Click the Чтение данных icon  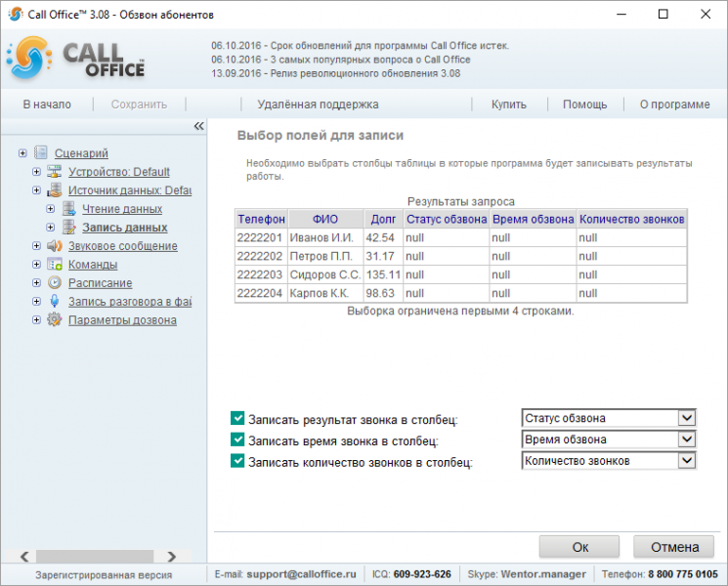[68, 209]
